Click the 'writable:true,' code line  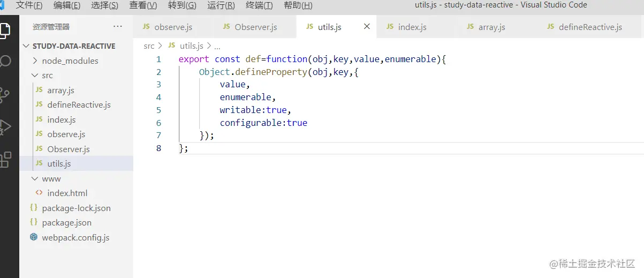(255, 110)
